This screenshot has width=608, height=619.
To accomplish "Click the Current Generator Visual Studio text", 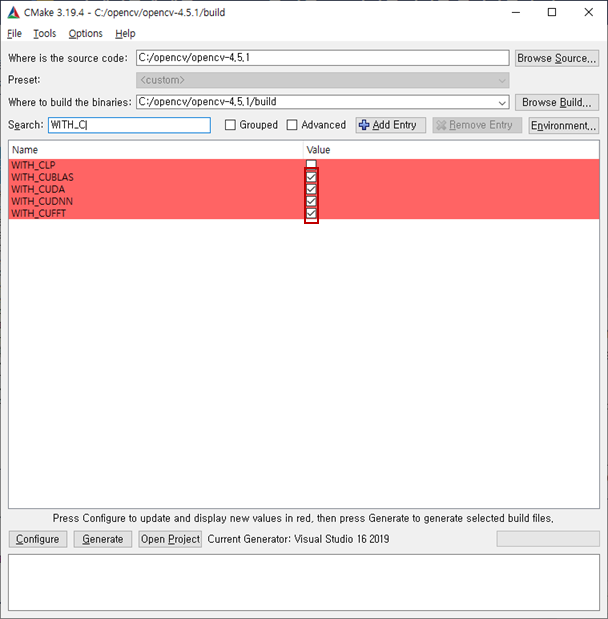I will [298, 539].
